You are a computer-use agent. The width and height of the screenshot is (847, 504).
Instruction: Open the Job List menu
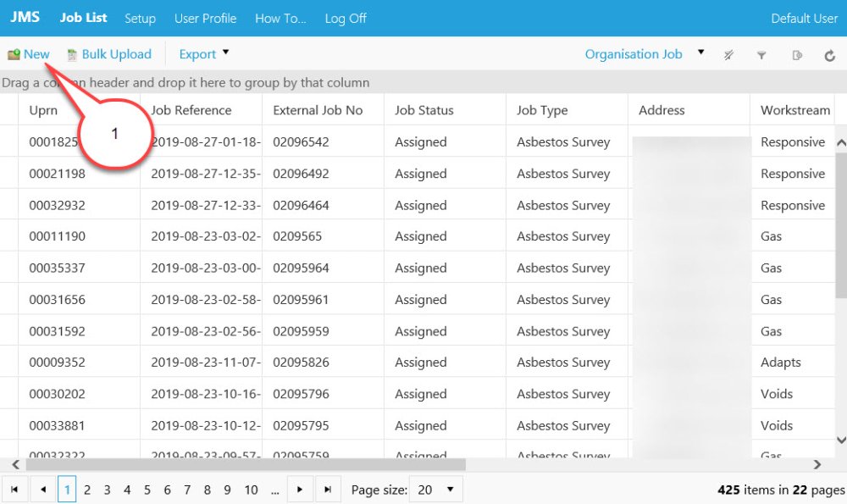[83, 18]
